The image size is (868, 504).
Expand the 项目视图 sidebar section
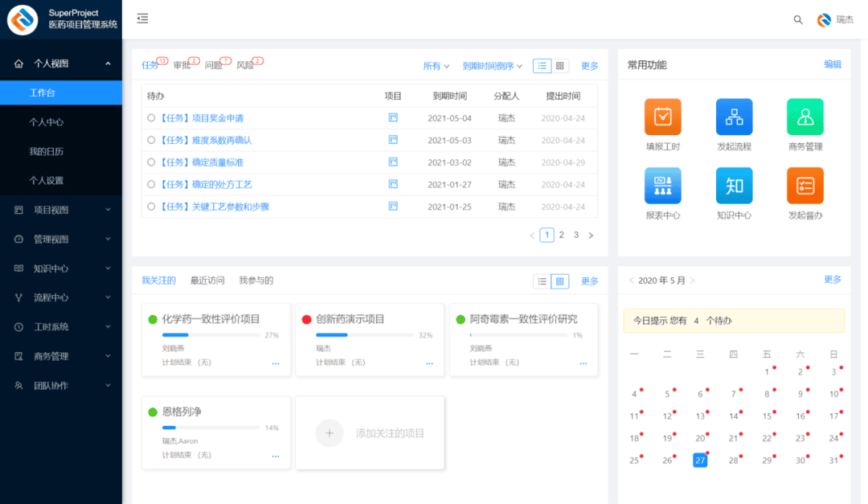(61, 210)
